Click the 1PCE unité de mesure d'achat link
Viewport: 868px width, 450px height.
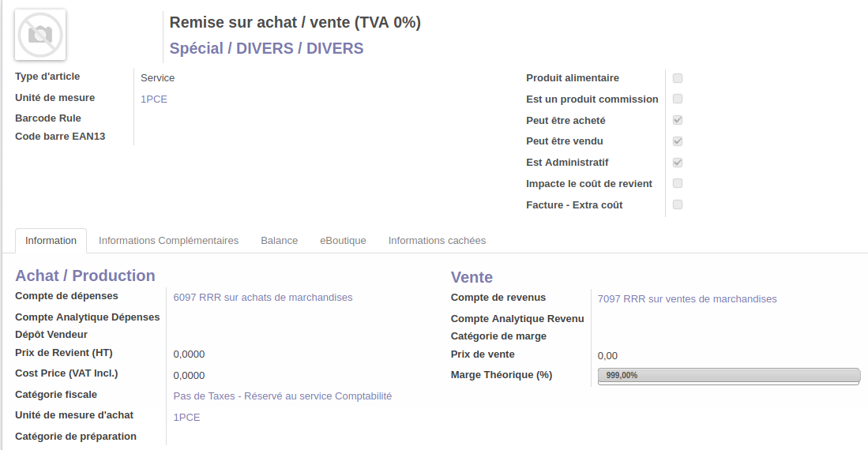pos(186,417)
